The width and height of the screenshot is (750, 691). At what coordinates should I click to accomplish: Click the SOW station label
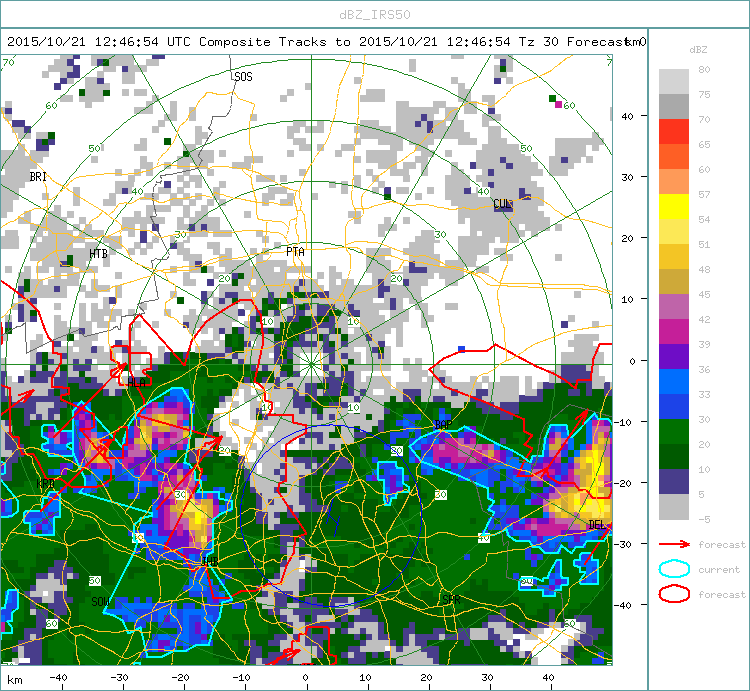coord(100,602)
